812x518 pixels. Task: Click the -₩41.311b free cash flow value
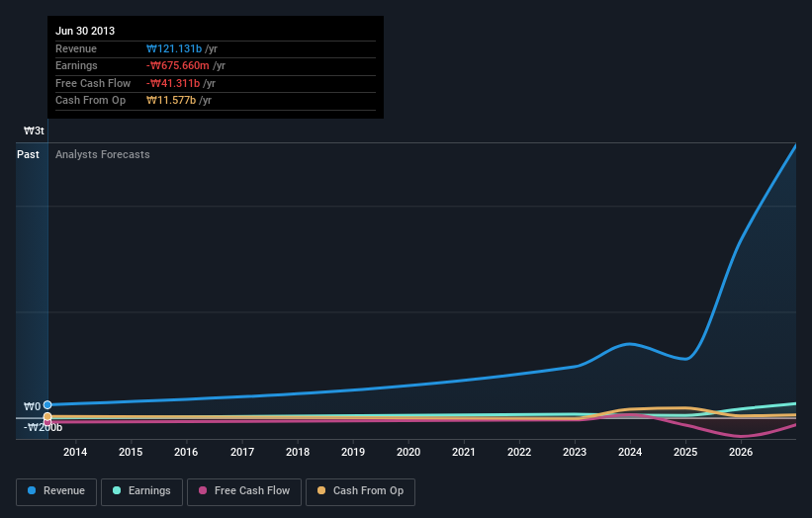(173, 83)
